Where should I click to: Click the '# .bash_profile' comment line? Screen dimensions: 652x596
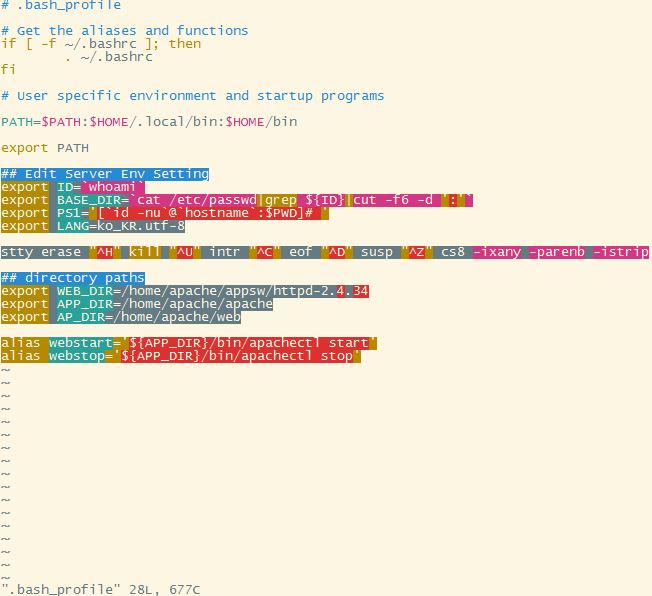click(x=61, y=5)
